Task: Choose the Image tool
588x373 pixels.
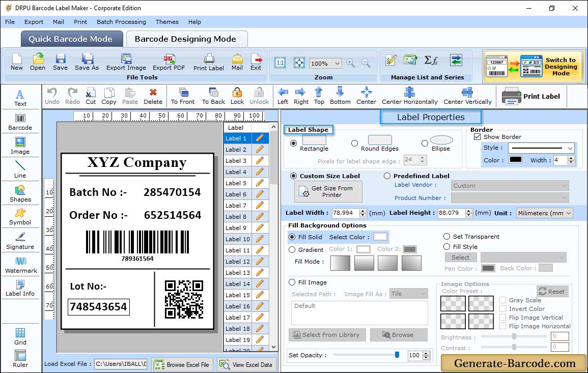Action: point(20,146)
